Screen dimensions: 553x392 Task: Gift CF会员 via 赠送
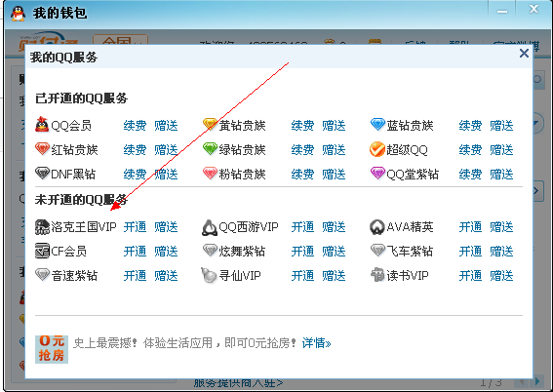coord(166,252)
